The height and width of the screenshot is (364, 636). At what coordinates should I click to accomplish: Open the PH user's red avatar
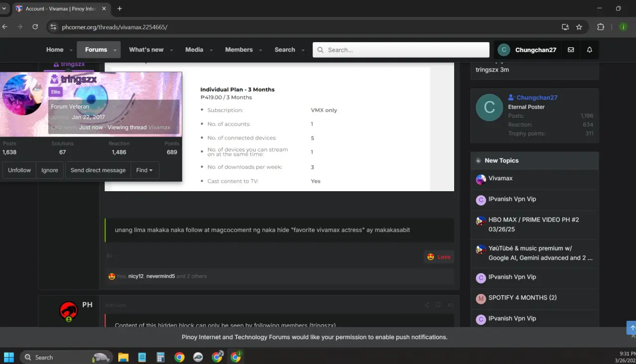point(69,311)
